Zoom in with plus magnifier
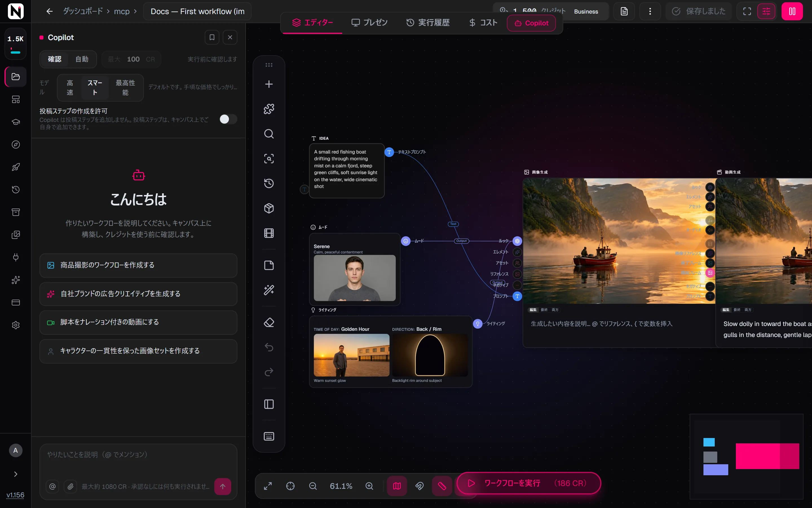The image size is (812, 508). point(369,486)
